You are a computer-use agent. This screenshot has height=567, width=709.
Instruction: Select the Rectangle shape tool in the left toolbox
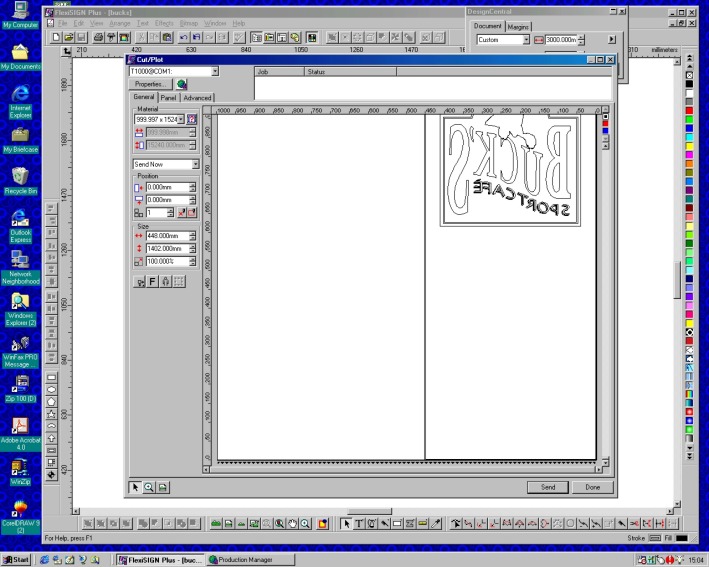pyautogui.click(x=52, y=377)
